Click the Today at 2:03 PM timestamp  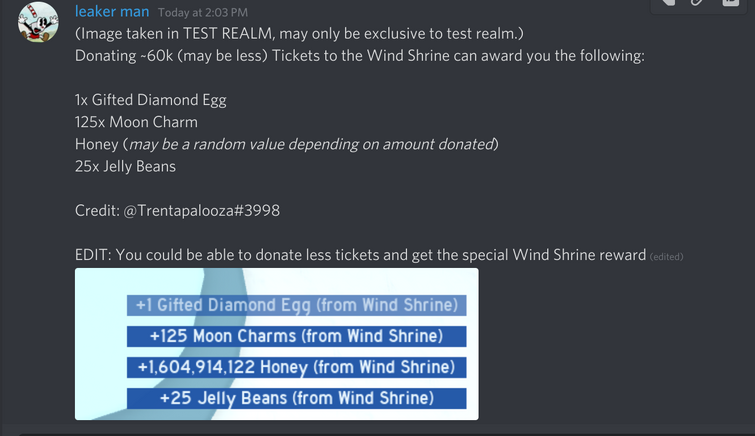(205, 13)
